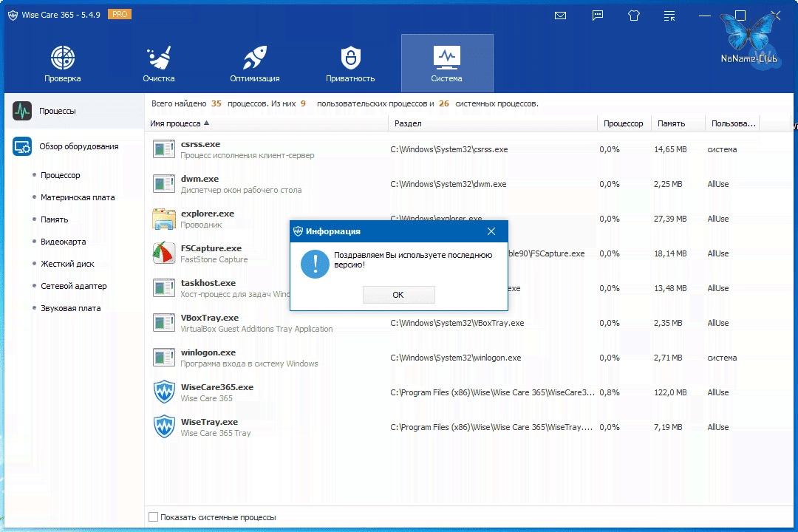The image size is (798, 532).
Task: Select Материнская плата item
Action: point(78,197)
